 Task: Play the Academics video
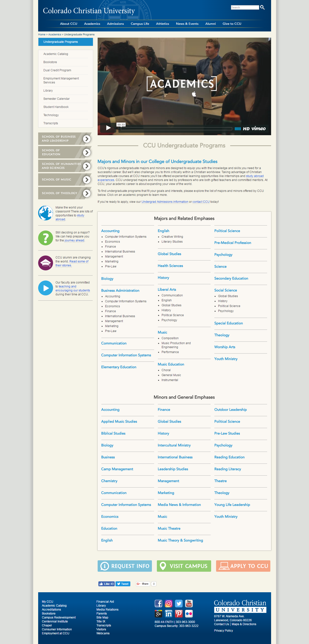point(108,128)
